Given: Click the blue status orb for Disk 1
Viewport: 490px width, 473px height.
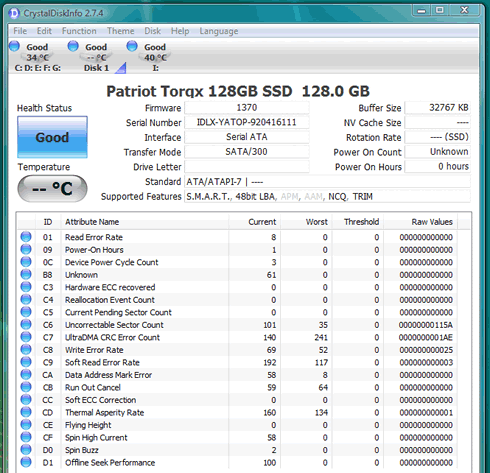Looking at the screenshot, I should [73, 46].
